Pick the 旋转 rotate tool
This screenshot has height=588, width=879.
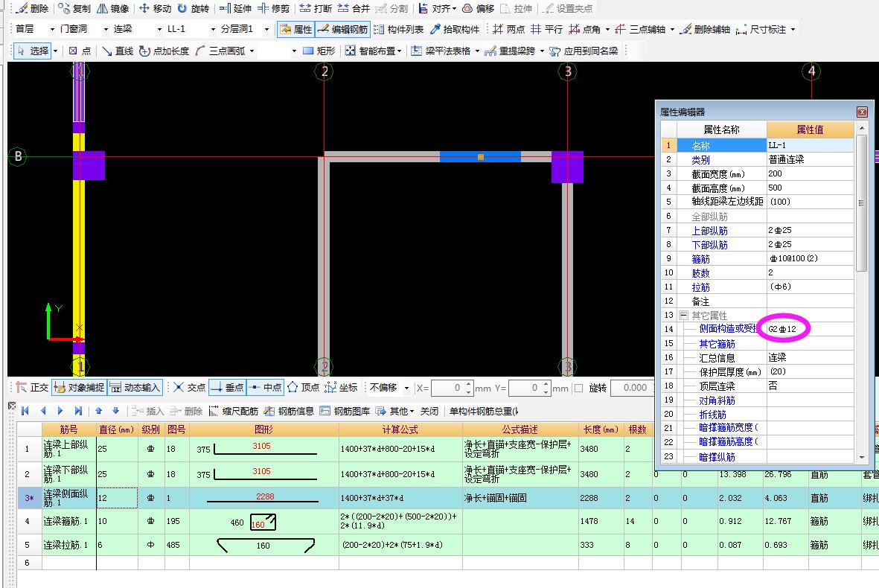tap(194, 8)
